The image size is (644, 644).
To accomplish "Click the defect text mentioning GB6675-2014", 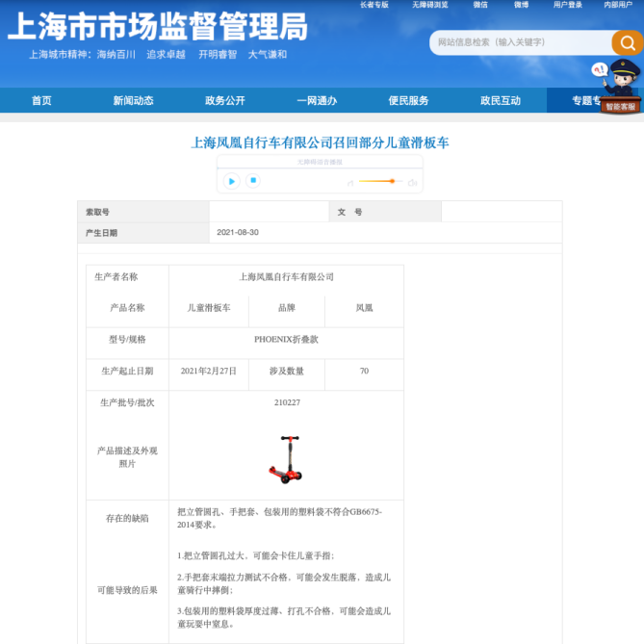I will 280,518.
